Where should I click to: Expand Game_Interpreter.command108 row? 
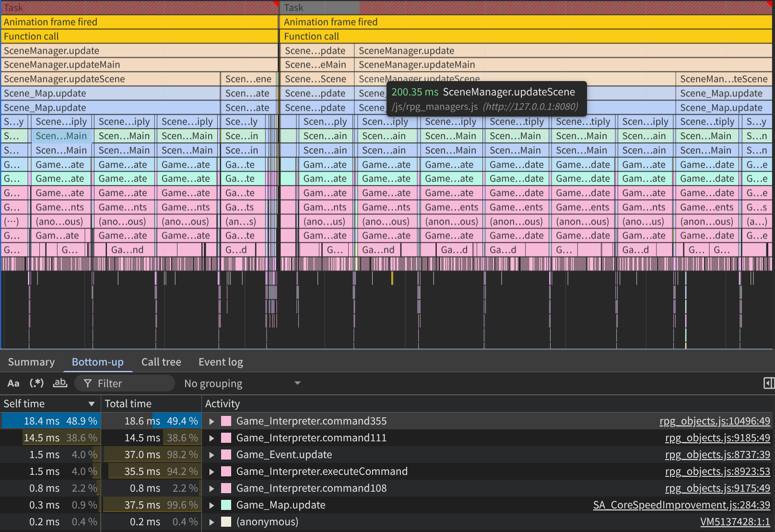(x=211, y=488)
